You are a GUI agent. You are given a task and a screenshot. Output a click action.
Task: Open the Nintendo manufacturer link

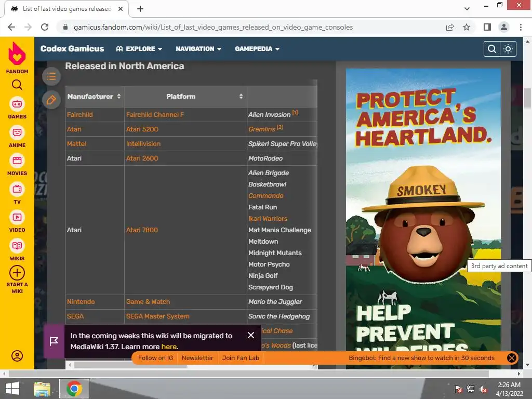81,302
